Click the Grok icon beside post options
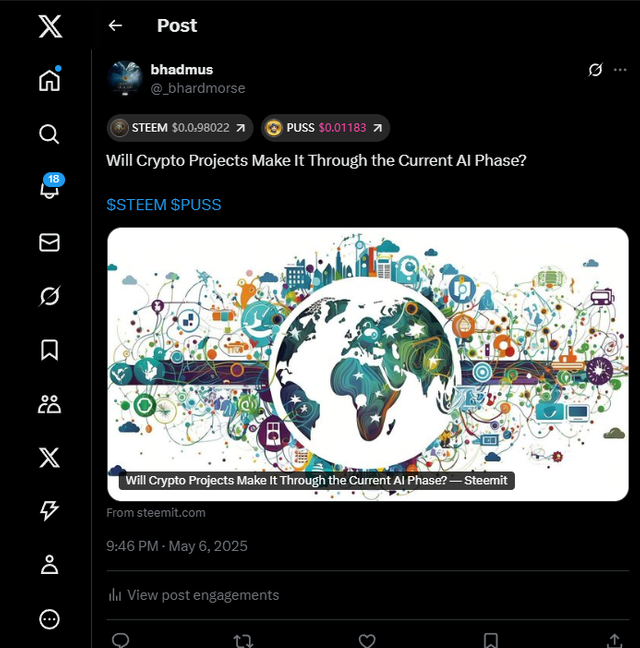The height and width of the screenshot is (648, 640). tap(595, 70)
